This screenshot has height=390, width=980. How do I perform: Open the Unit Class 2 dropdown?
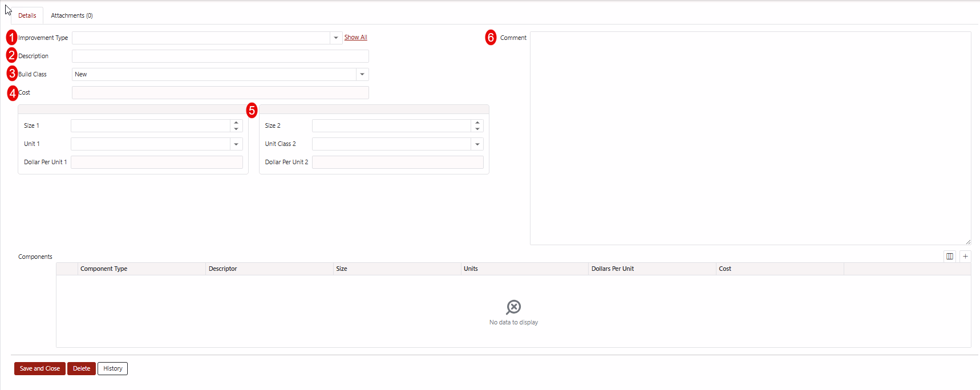pos(477,144)
